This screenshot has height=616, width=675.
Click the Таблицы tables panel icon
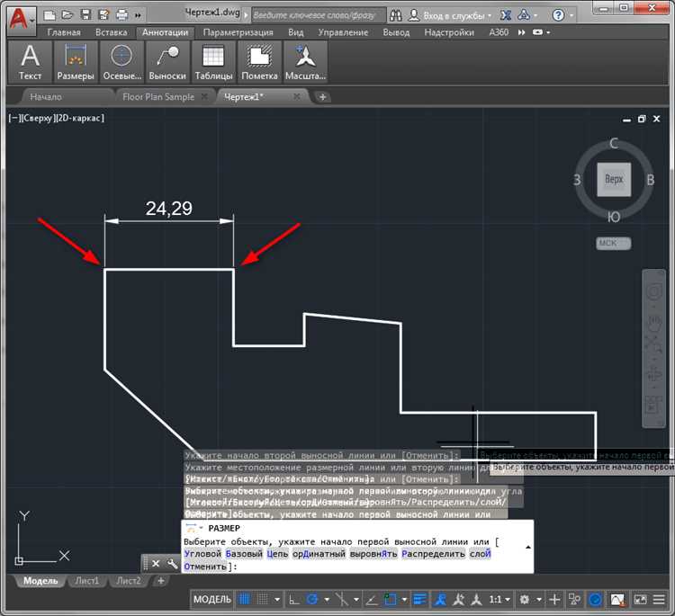pos(213,62)
